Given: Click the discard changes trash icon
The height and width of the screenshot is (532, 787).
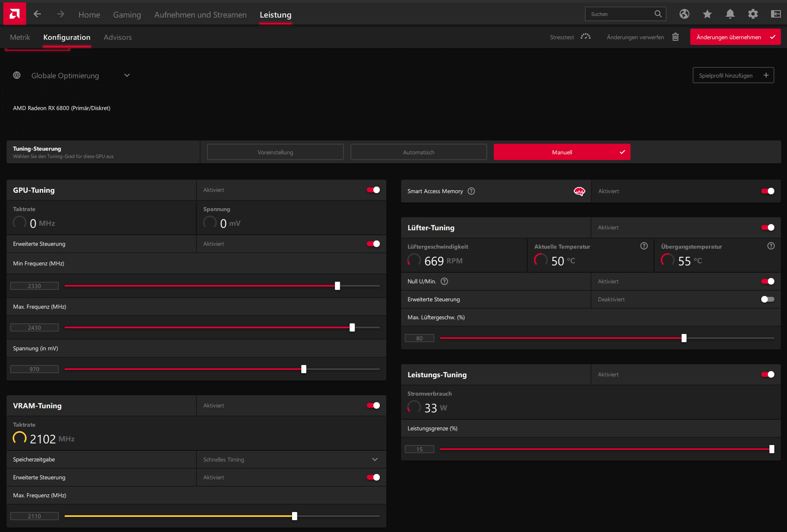Looking at the screenshot, I should (676, 37).
